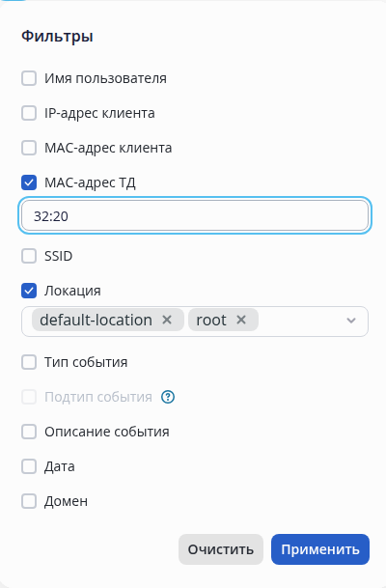Toggle the SSID filter checkbox
386x588 pixels.
(29, 256)
